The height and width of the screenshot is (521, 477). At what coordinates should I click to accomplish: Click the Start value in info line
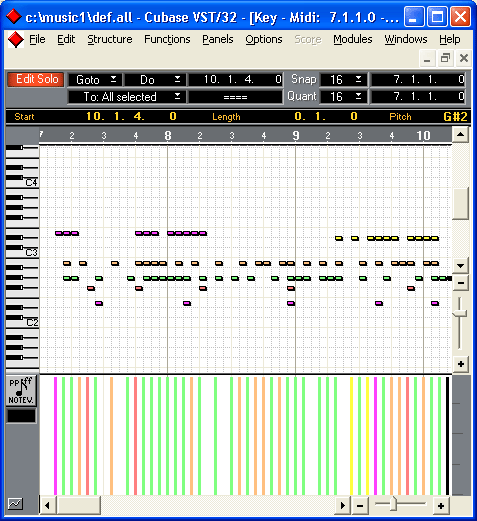[x=131, y=116]
